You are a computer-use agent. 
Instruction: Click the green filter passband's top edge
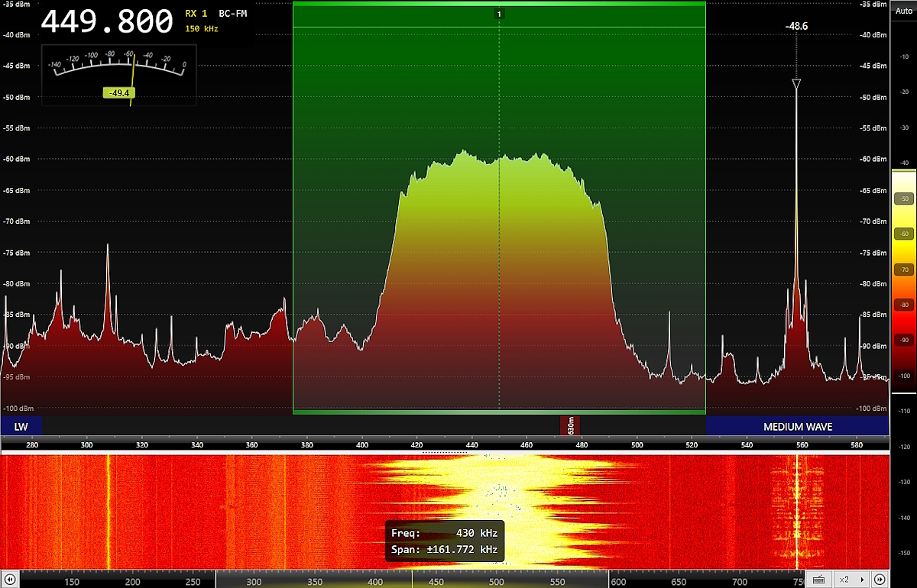tap(498, 4)
